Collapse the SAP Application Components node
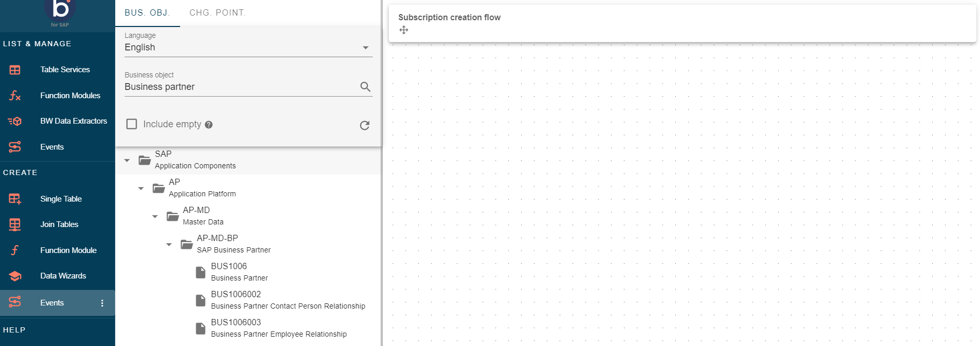980x346 pixels. (127, 161)
